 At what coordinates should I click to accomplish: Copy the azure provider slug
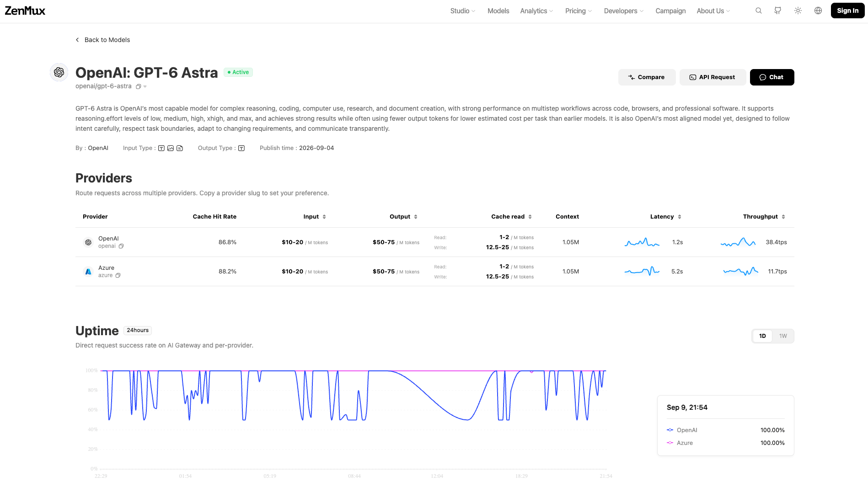click(x=118, y=275)
